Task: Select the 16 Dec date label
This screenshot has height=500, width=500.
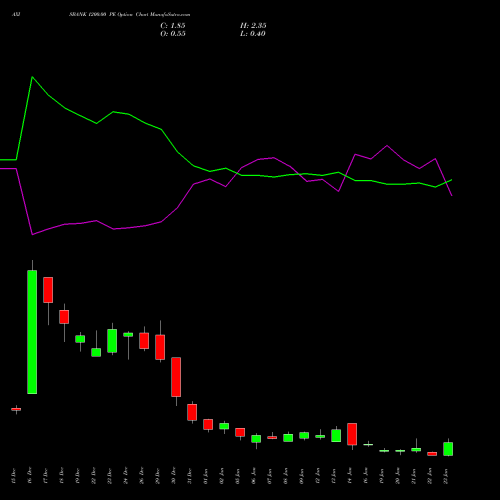Action: tap(30, 476)
